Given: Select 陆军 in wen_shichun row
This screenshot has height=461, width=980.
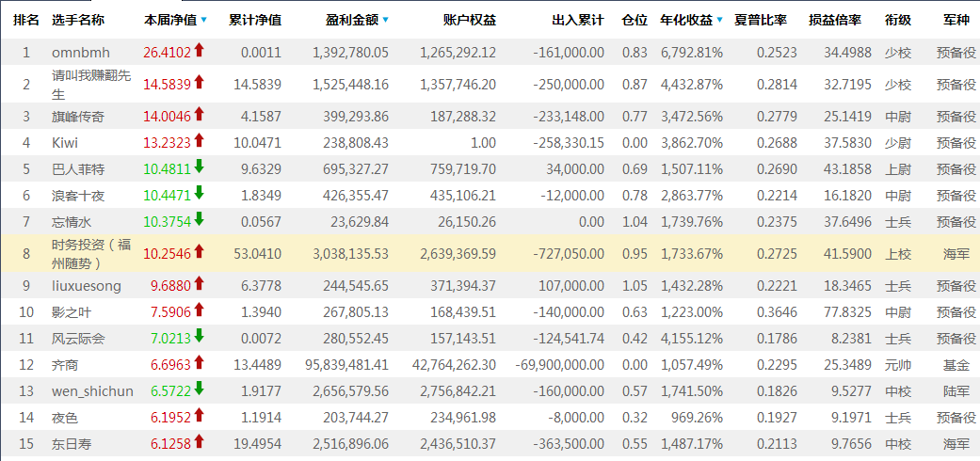Looking at the screenshot, I should point(956,391).
